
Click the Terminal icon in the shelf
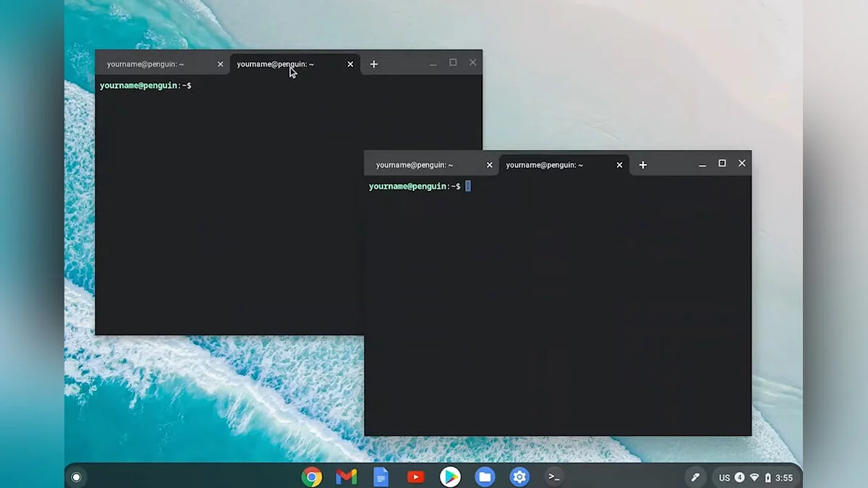(554, 477)
